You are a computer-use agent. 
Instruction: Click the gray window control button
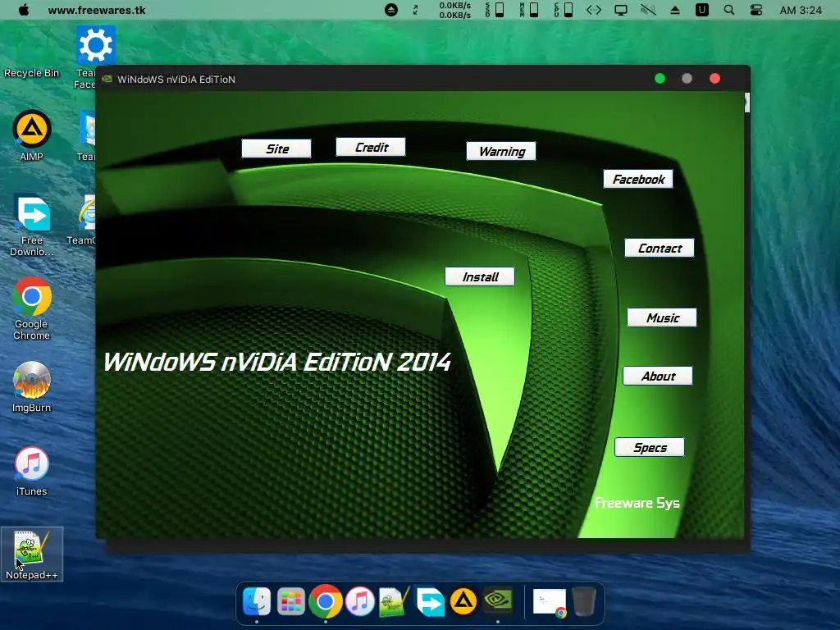click(x=687, y=79)
